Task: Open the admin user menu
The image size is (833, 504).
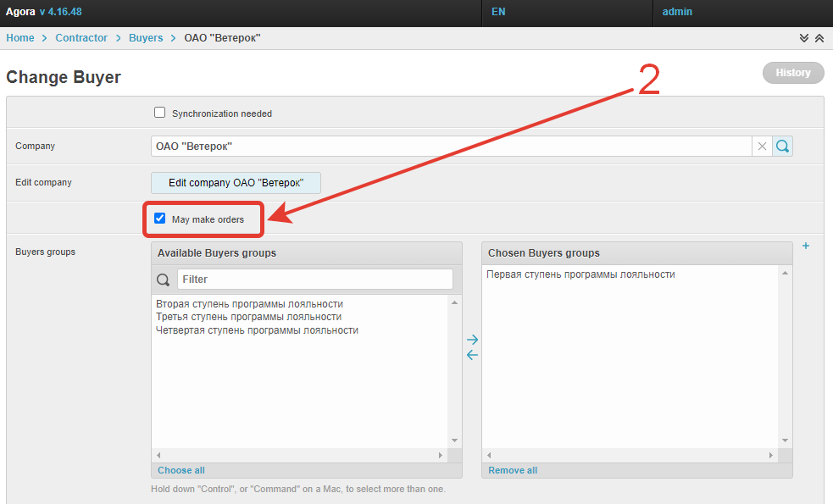Action: coord(677,13)
